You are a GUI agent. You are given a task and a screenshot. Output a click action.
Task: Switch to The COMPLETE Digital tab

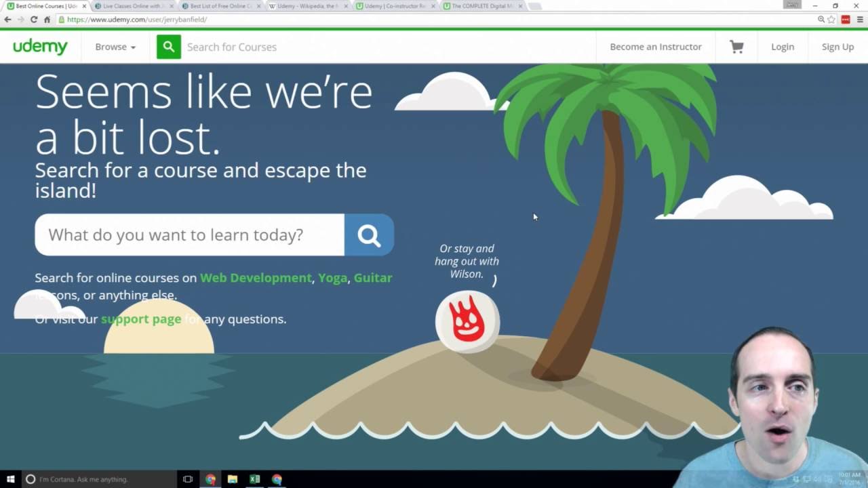481,6
